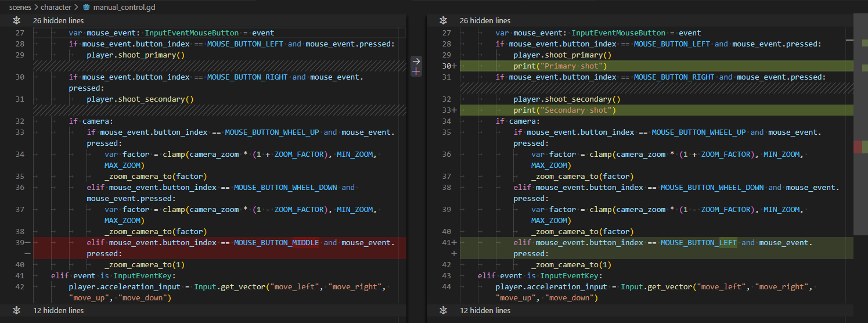
Task: Click unfold icon beside left pane's 12 hidden lines
Action: click(x=17, y=310)
